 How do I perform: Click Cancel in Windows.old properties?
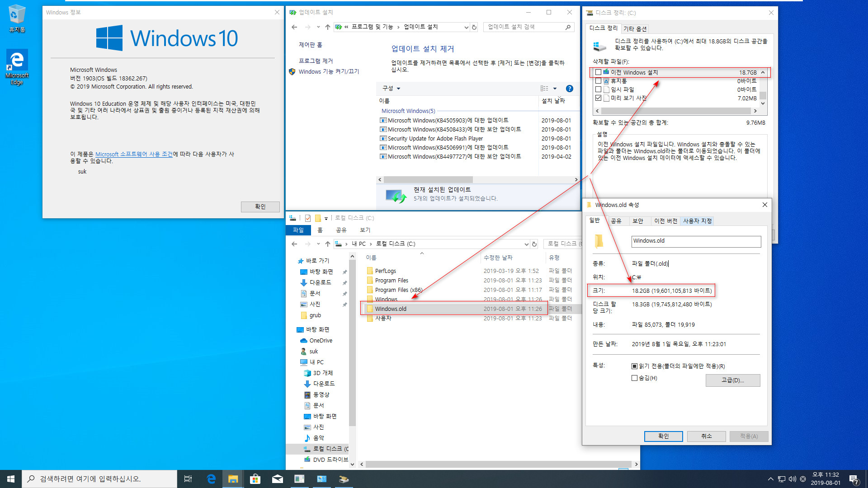(x=706, y=436)
